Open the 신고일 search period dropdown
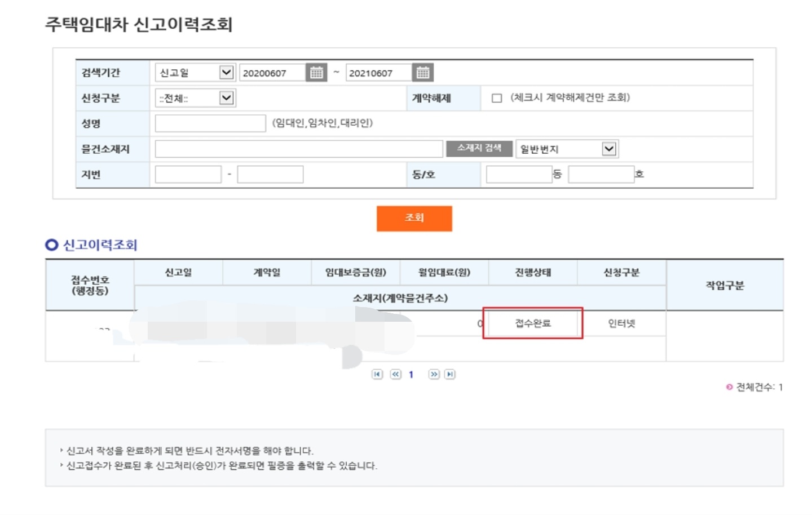 pos(195,73)
